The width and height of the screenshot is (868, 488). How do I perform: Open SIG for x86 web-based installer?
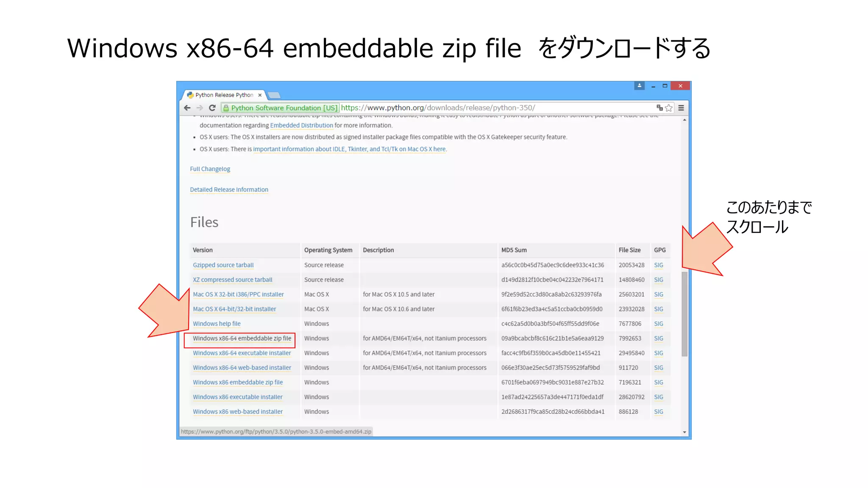pyautogui.click(x=658, y=412)
